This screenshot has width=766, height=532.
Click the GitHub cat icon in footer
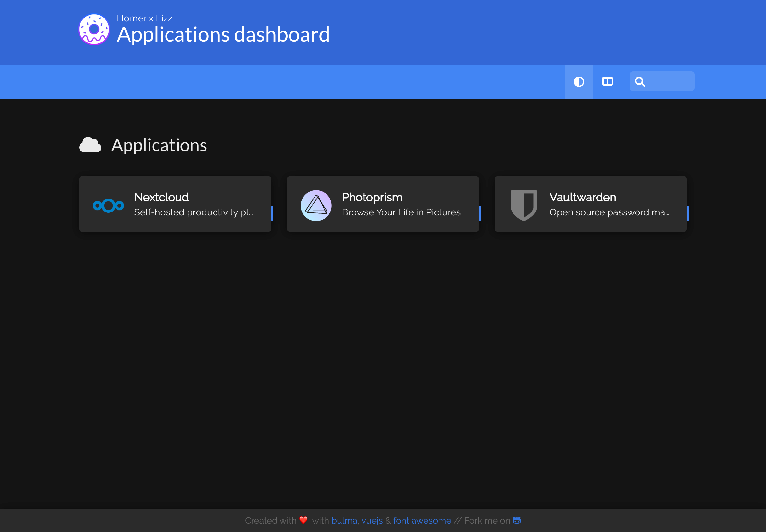pos(516,520)
